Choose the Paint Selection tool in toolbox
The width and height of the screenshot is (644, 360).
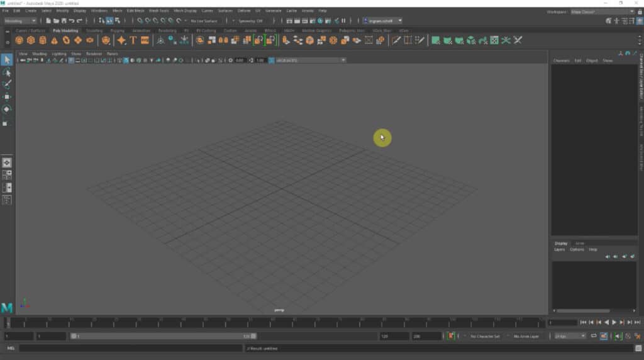coord(7,84)
